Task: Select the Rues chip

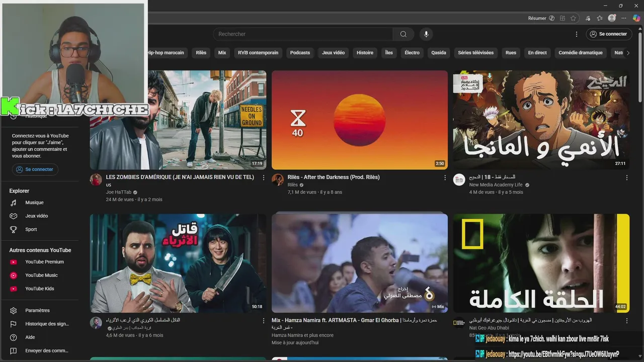Action: pyautogui.click(x=511, y=53)
